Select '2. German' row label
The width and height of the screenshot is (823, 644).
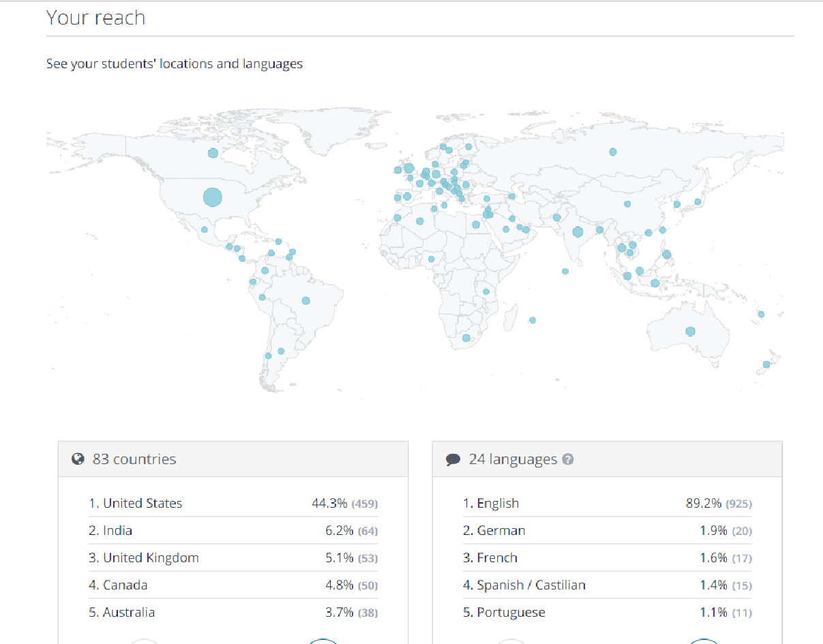pos(494,531)
